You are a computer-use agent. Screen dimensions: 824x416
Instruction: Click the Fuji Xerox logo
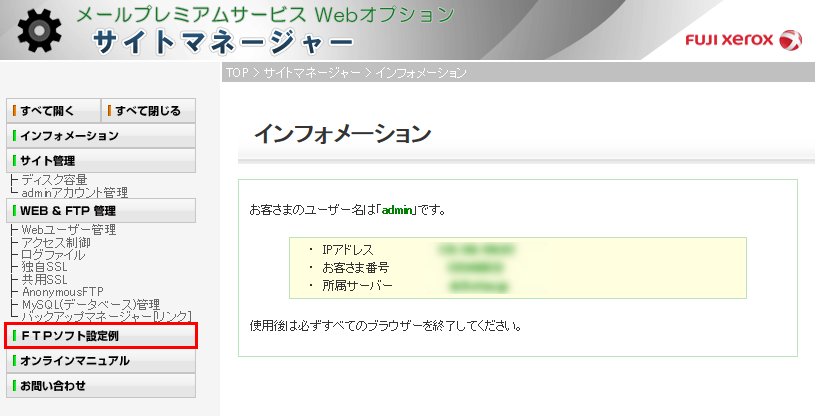pos(743,40)
